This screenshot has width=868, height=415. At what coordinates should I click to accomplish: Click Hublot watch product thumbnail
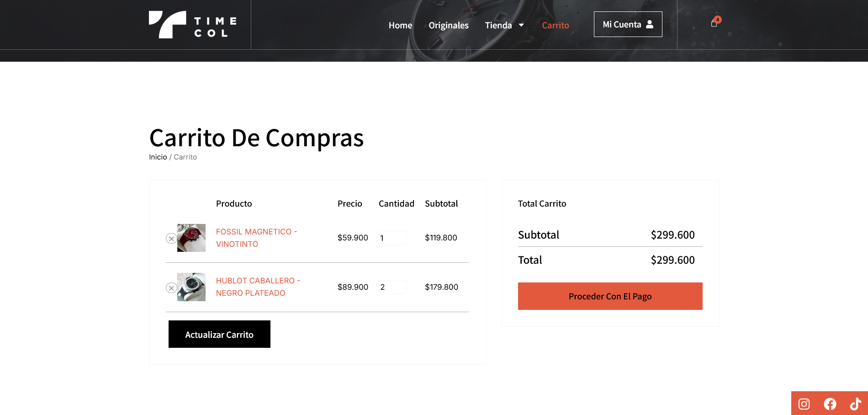[191, 287]
